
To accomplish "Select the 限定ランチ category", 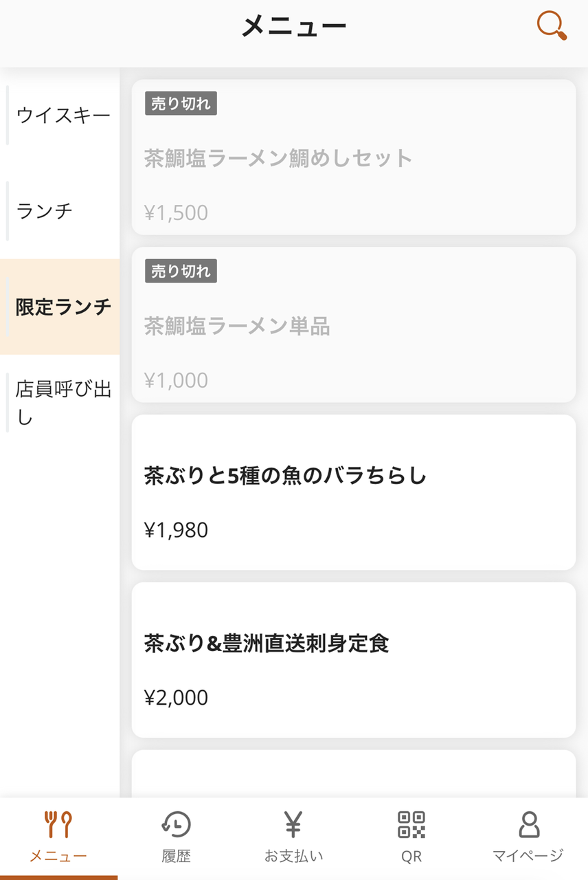I will coord(63,307).
